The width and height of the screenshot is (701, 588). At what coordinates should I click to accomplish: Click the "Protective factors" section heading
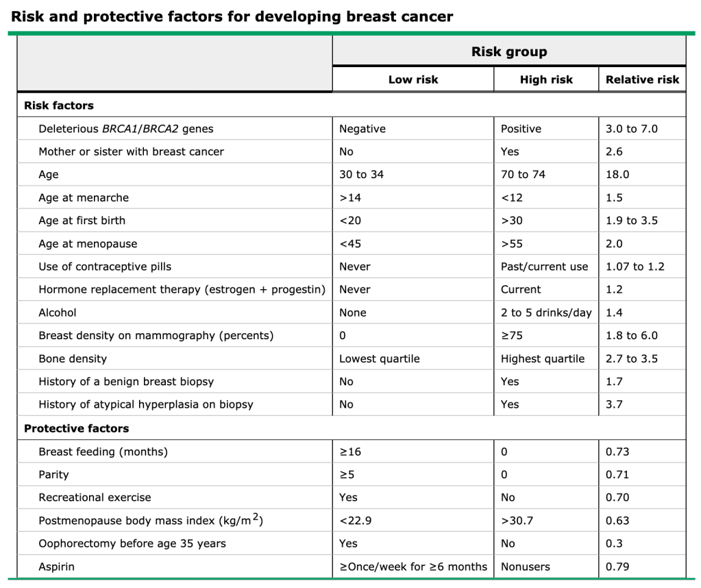tap(76, 428)
